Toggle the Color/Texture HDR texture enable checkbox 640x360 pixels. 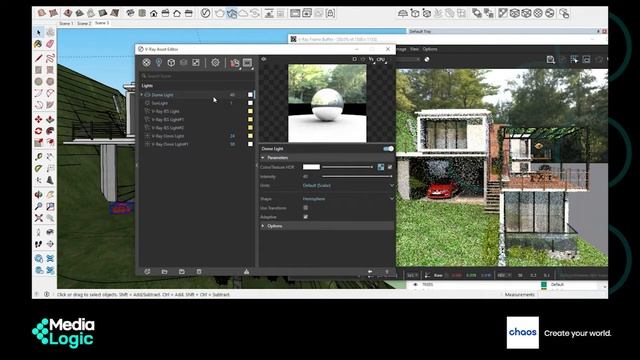pos(390,167)
